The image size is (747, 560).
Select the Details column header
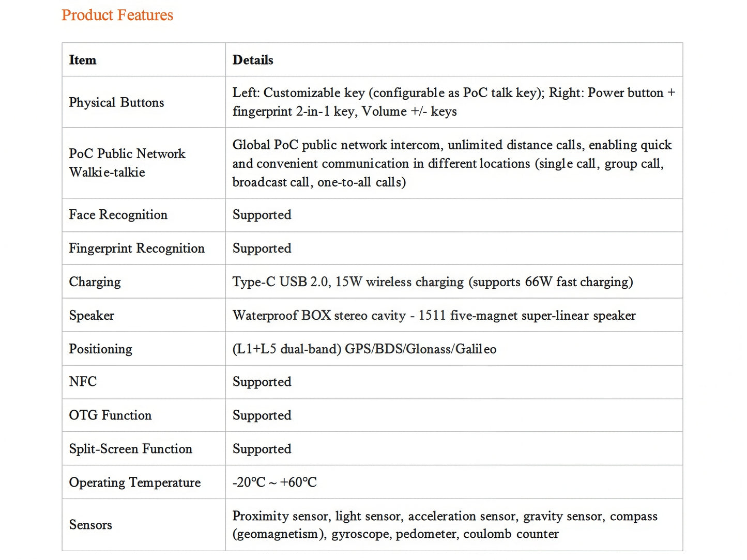pos(253,60)
